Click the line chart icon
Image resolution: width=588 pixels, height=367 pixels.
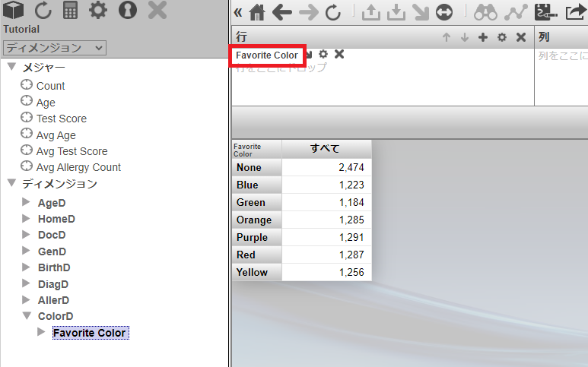516,12
